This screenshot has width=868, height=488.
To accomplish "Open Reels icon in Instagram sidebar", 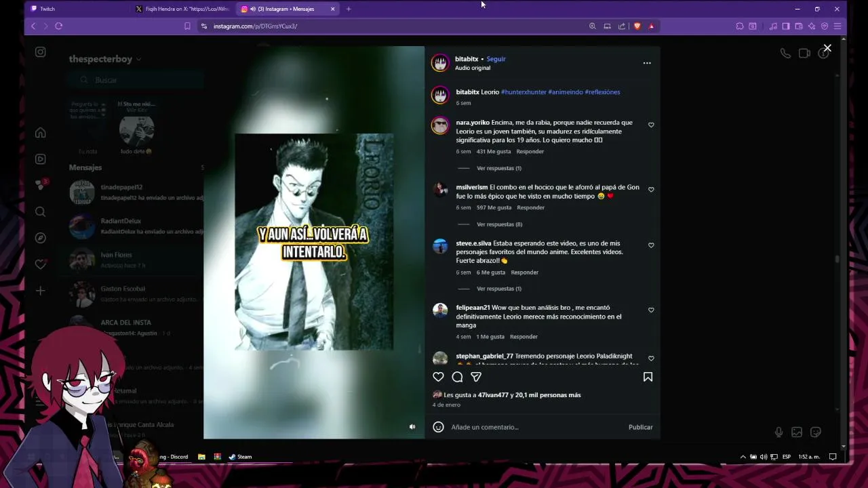I will click(41, 159).
